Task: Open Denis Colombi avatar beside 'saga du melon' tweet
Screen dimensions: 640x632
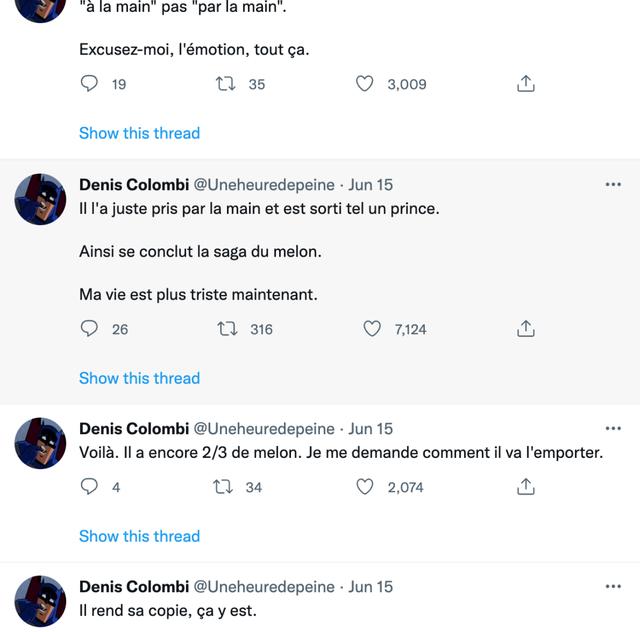Action: (40, 199)
